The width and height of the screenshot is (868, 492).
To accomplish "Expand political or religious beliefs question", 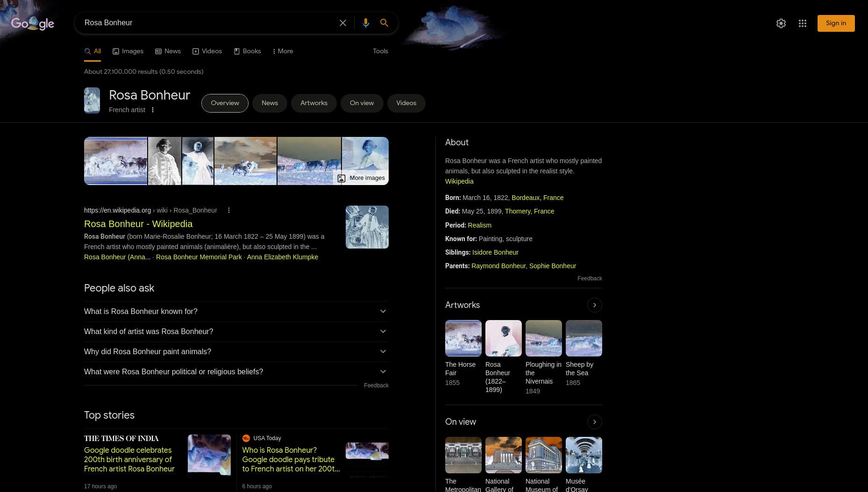I will coord(236,372).
